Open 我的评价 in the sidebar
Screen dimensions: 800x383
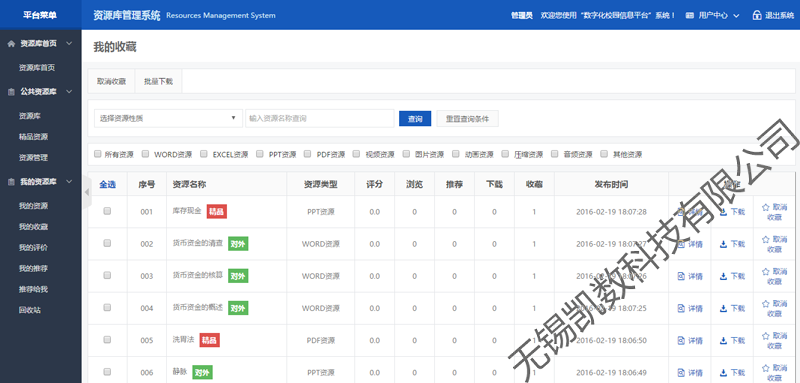(x=34, y=247)
